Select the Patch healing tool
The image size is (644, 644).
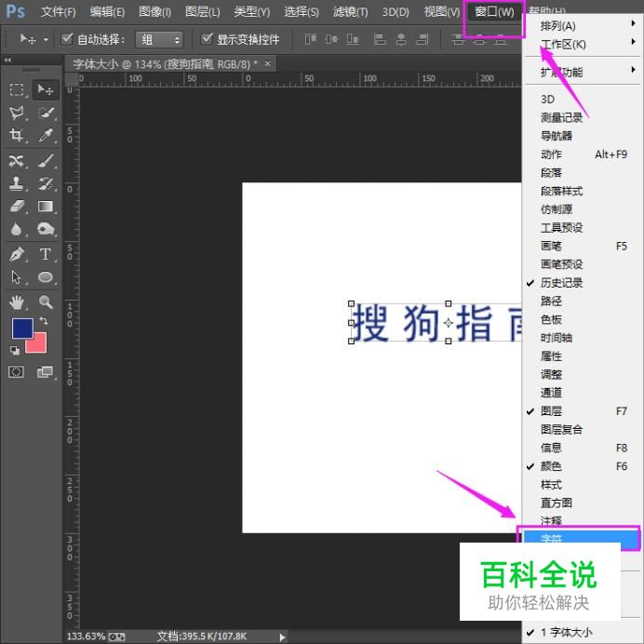[17, 161]
